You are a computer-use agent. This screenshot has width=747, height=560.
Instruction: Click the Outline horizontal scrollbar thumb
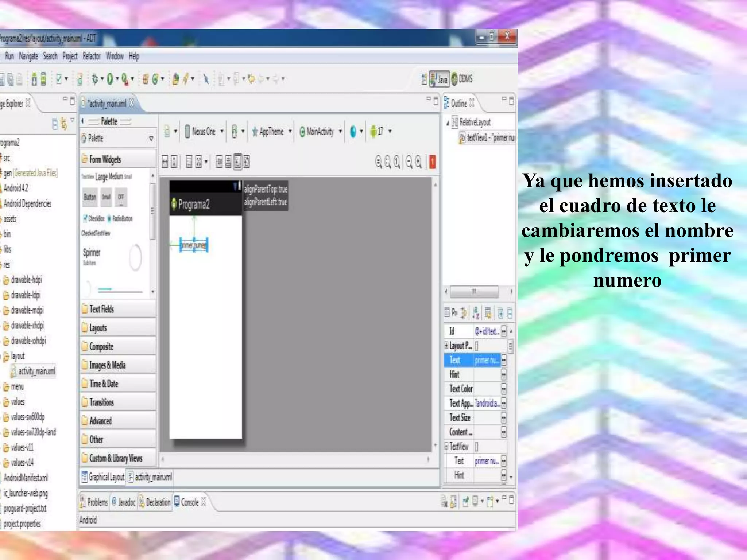[x=474, y=291]
